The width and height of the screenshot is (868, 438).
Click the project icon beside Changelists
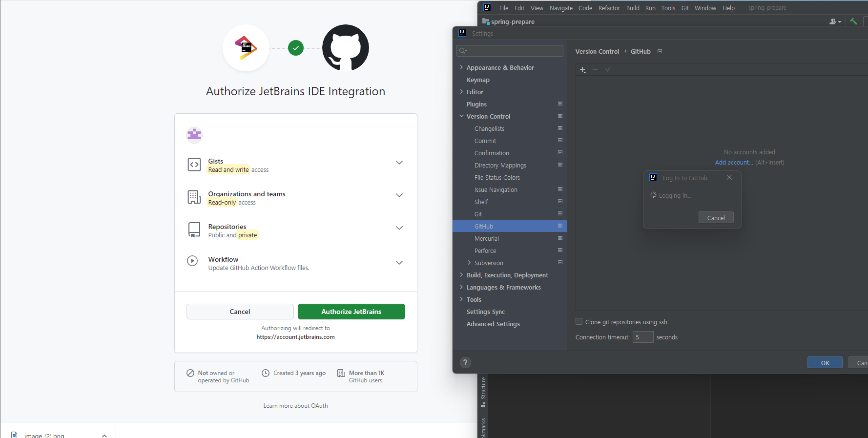(560, 128)
